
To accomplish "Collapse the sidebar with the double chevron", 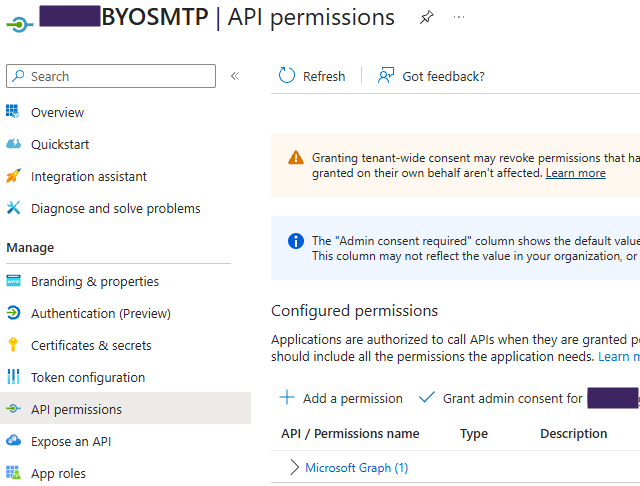I will [x=235, y=76].
